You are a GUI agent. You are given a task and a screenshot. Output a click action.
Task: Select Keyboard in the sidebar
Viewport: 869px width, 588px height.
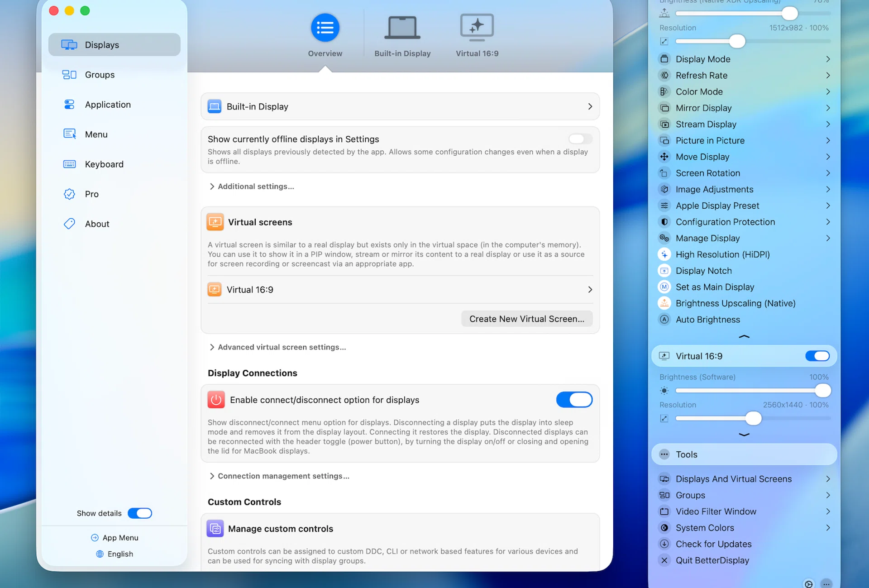pyautogui.click(x=114, y=164)
